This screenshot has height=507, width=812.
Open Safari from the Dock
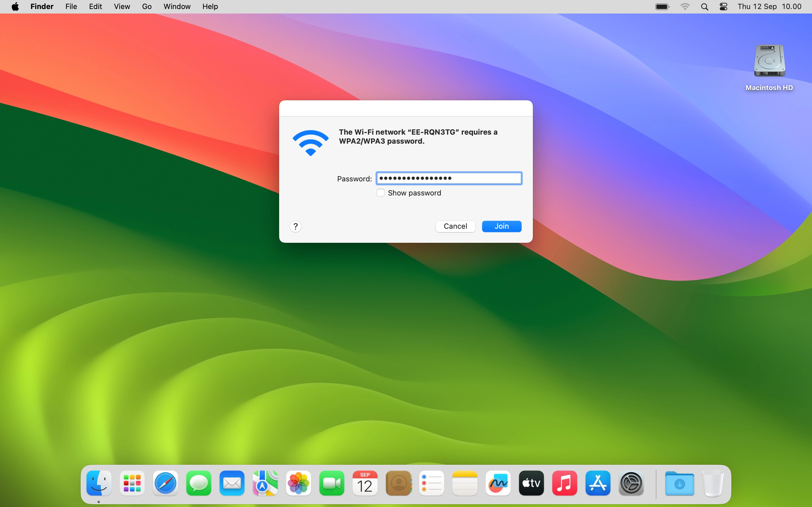[165, 483]
